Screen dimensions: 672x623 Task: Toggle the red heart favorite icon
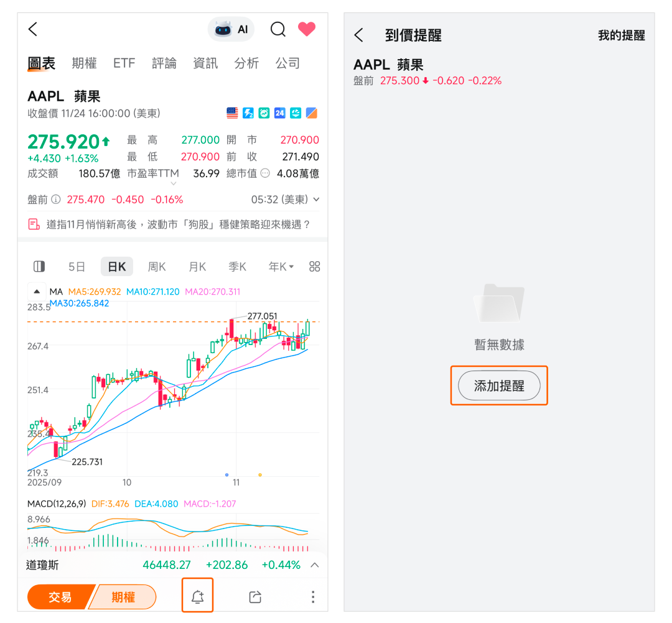tap(307, 29)
